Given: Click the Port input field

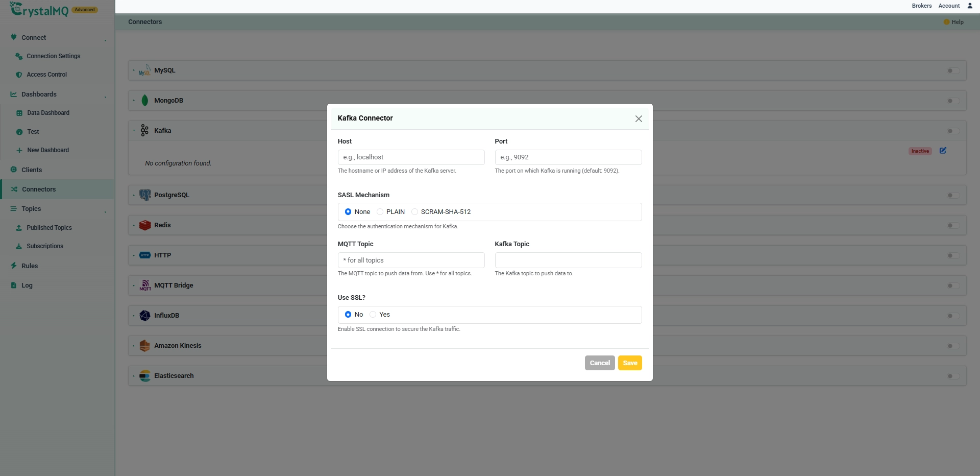Looking at the screenshot, I should (x=568, y=157).
